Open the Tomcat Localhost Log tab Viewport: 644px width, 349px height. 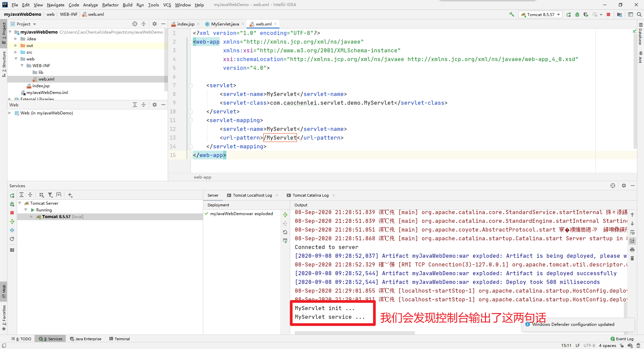(x=252, y=195)
